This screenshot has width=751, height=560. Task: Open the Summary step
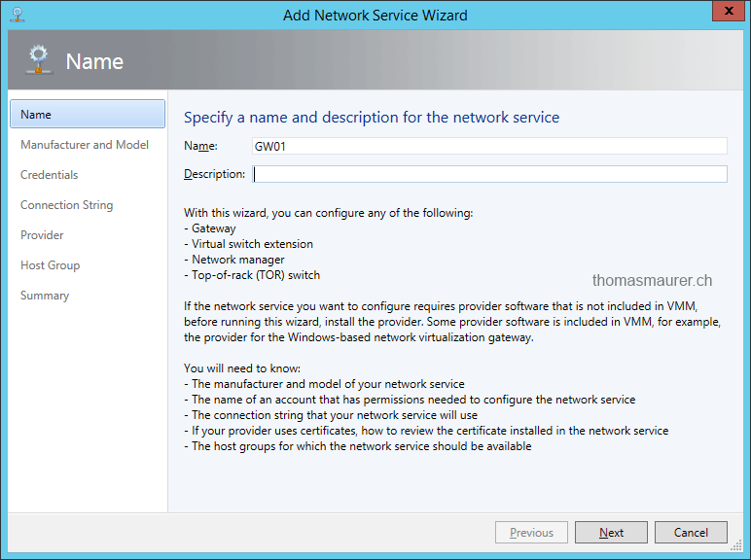click(x=45, y=296)
